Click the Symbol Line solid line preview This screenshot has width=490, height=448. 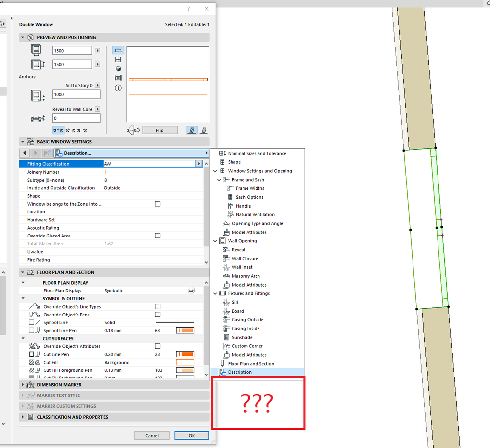pos(175,323)
